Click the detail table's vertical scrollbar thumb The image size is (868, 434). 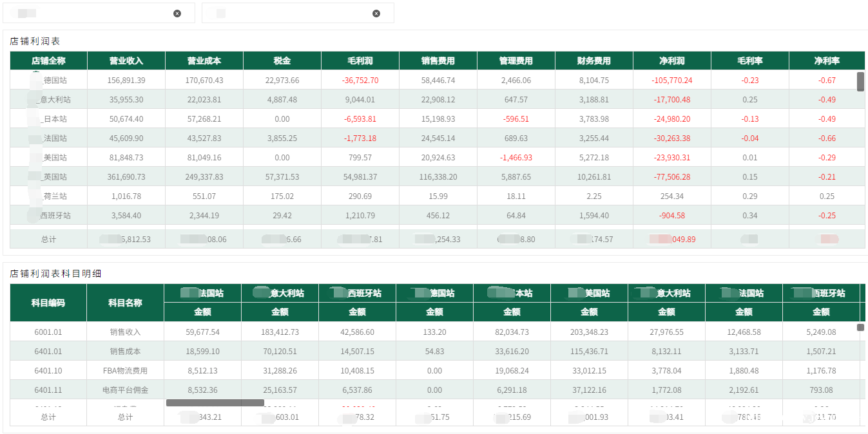(860, 328)
